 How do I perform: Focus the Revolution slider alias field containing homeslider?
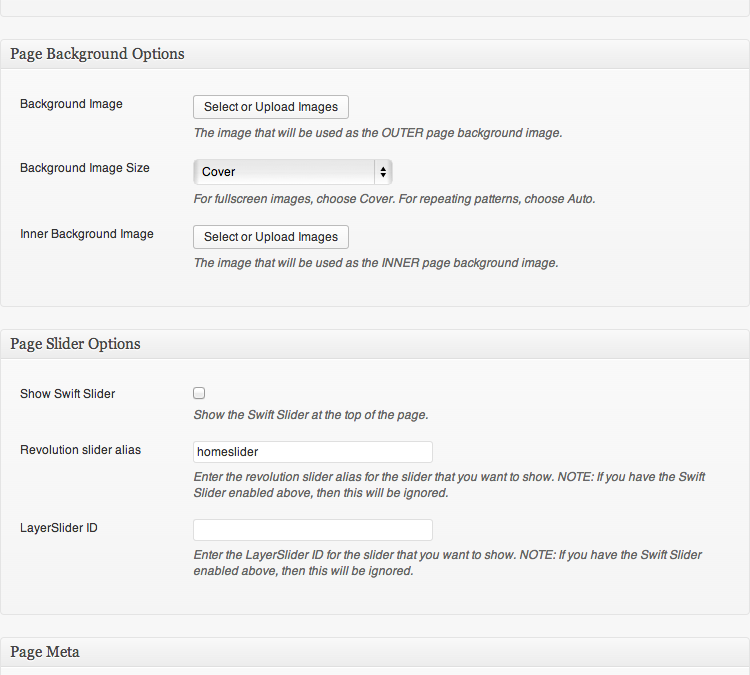point(313,452)
